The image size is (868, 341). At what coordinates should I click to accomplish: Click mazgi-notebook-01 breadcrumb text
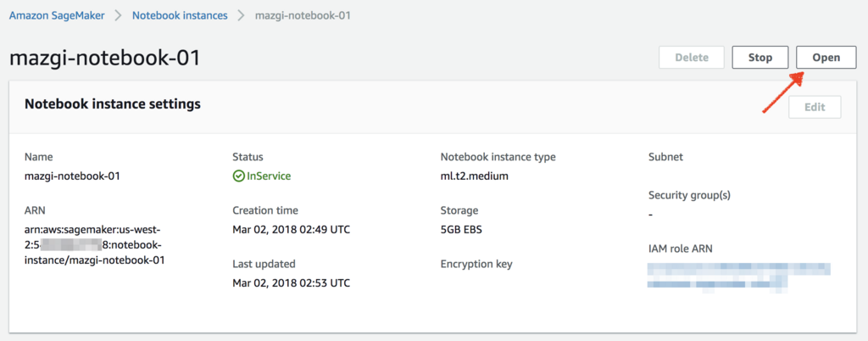point(303,15)
